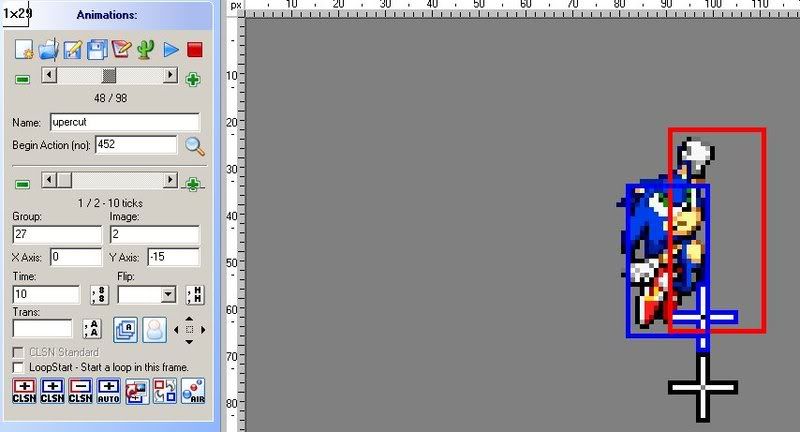800x432 pixels.
Task: Remove a CLSN box with minus CLSN
Action: point(80,391)
